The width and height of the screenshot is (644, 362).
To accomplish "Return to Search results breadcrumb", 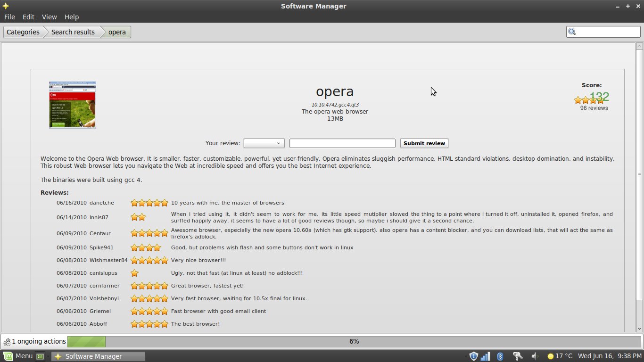I will (73, 32).
